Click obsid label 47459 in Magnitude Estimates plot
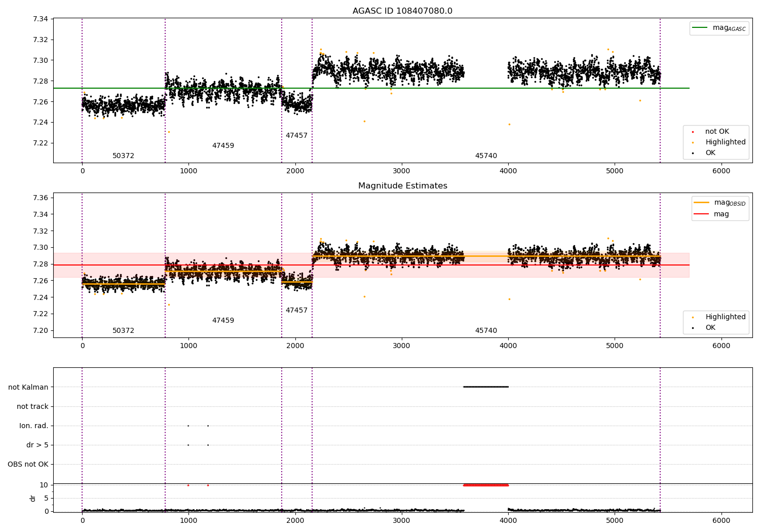Image resolution: width=760 pixels, height=532 pixels. [x=223, y=321]
